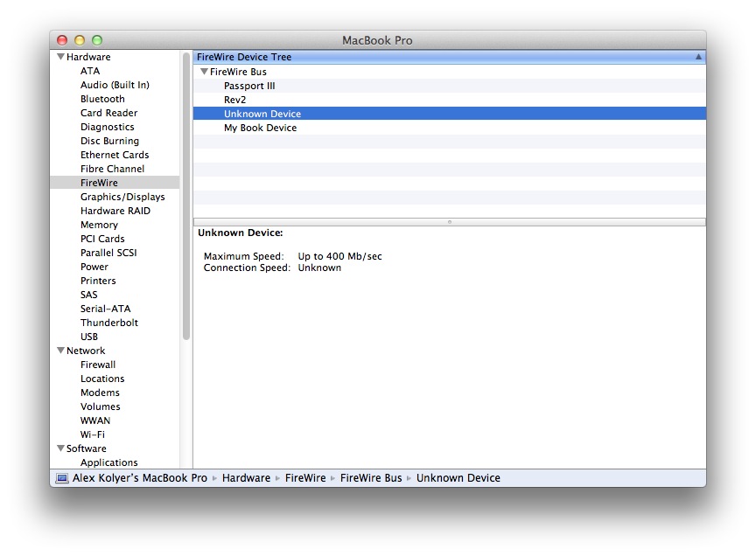Viewport: 756px width, 556px height.
Task: Select Modems under Network
Action: click(100, 393)
